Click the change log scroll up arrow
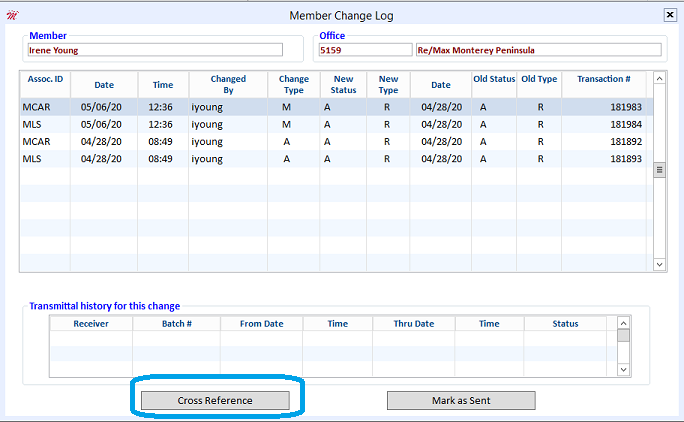 point(660,79)
